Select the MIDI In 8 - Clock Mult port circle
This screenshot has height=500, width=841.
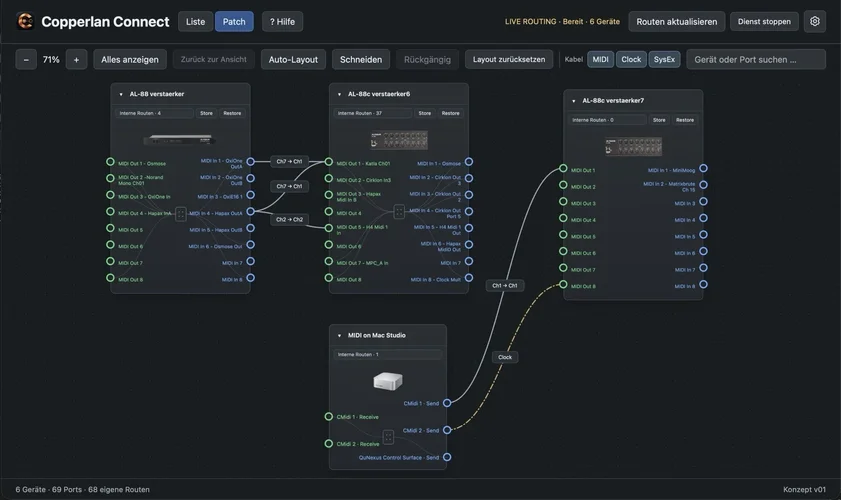click(x=469, y=278)
